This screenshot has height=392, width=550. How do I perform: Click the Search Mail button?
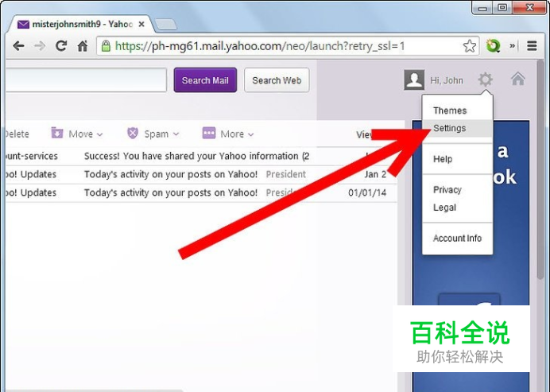click(x=205, y=80)
